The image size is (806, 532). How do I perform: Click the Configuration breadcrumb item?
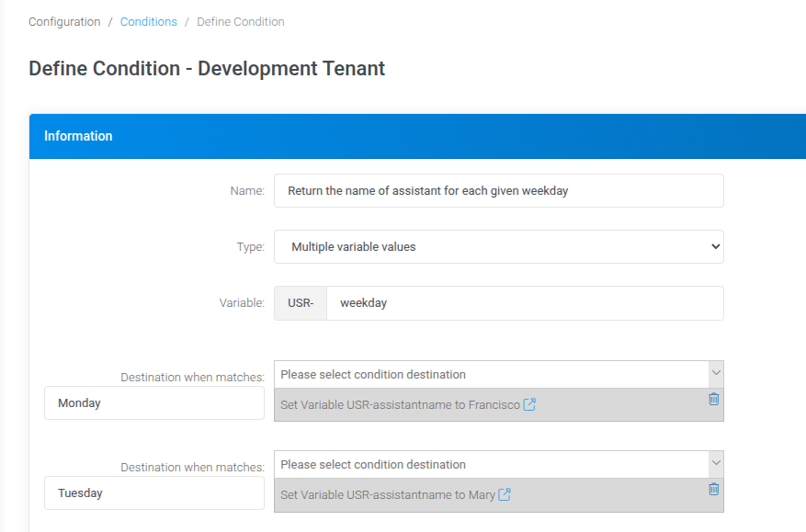tap(64, 21)
